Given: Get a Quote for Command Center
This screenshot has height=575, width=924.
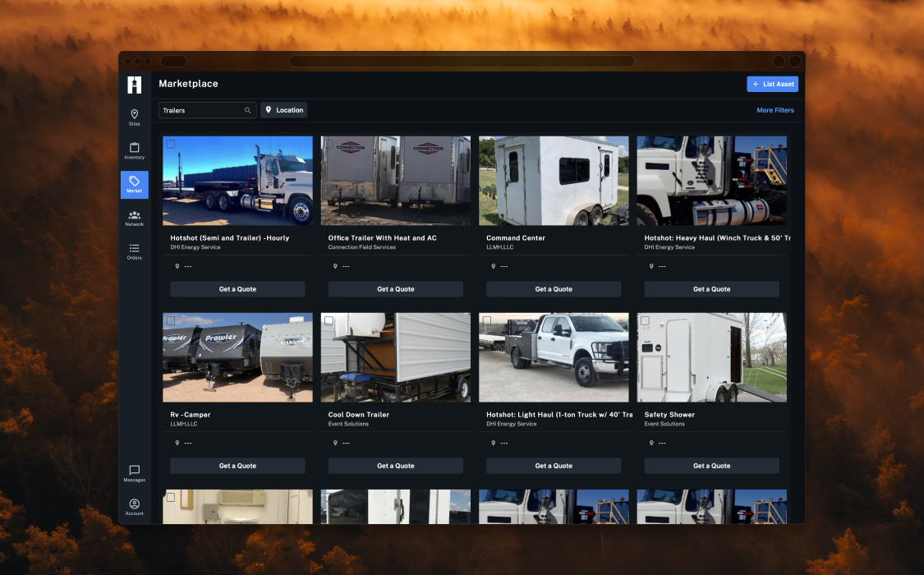Looking at the screenshot, I should [554, 289].
